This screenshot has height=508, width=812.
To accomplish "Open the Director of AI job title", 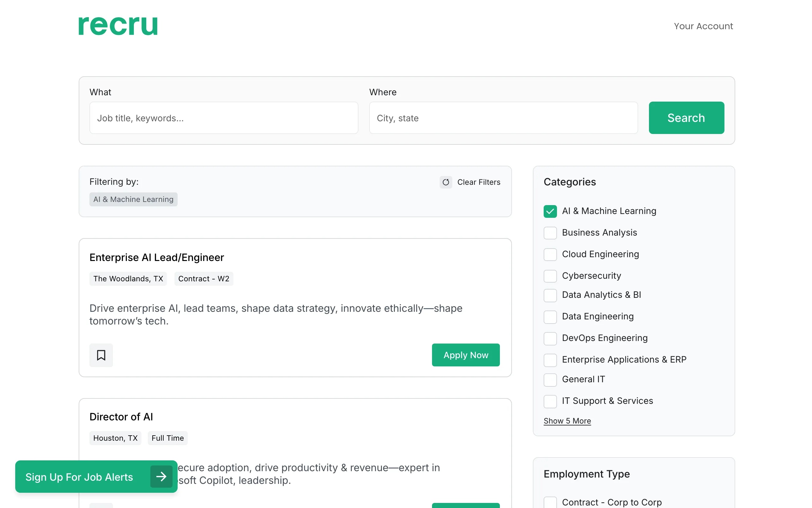I will click(x=121, y=417).
